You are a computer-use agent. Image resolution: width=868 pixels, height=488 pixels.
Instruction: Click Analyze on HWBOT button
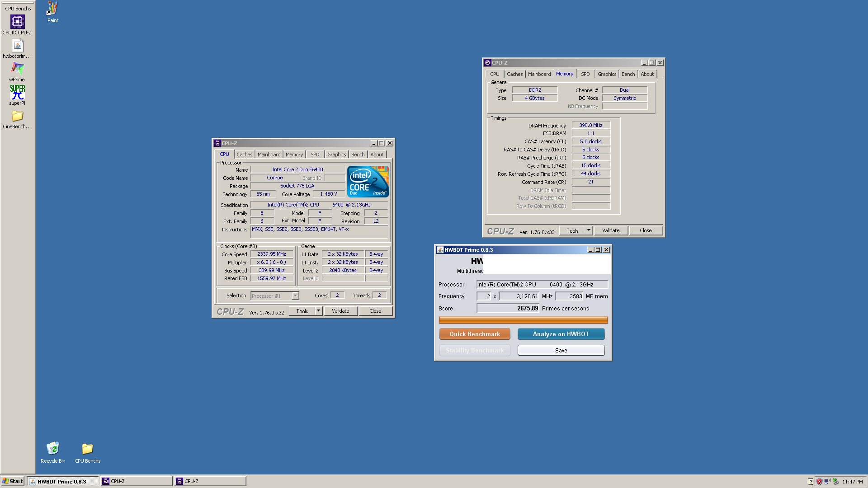pyautogui.click(x=561, y=334)
